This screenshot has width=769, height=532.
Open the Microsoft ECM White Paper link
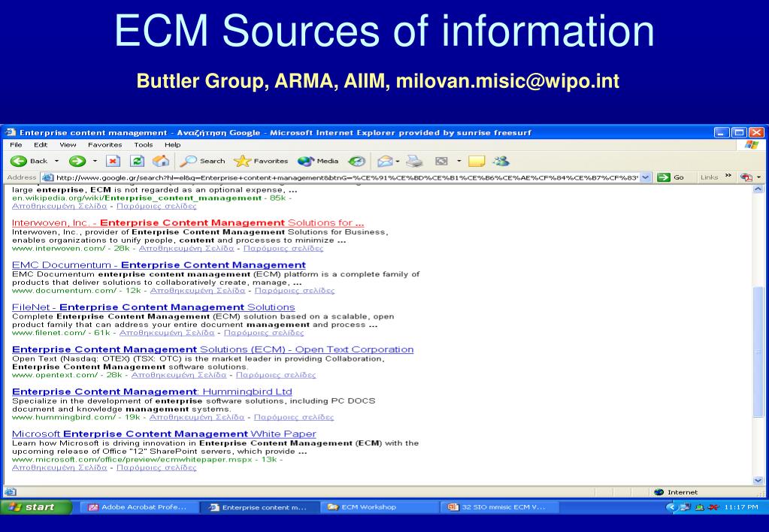164,434
